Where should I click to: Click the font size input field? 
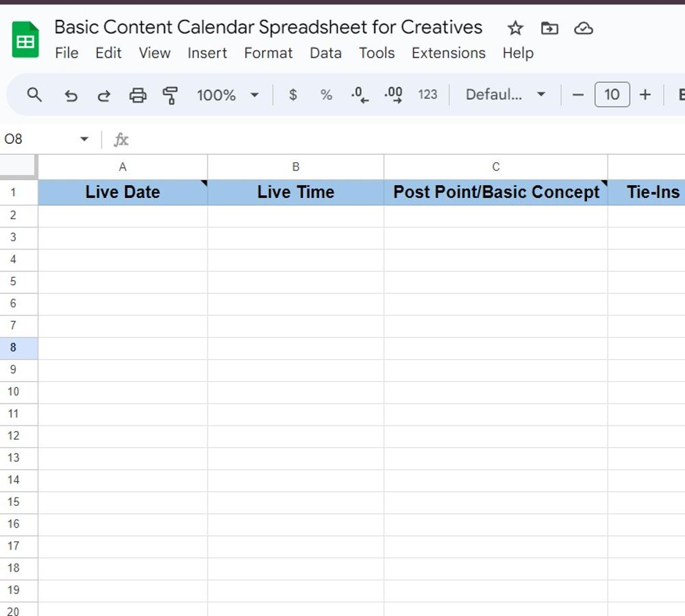[612, 95]
